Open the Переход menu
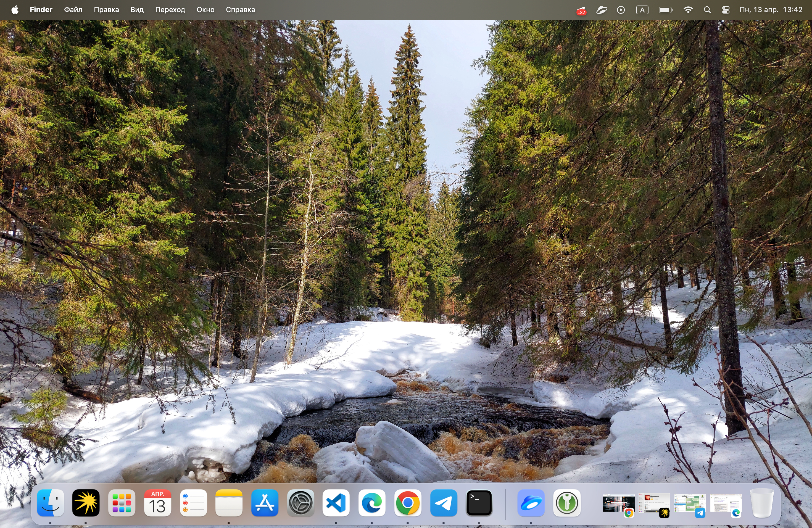The height and width of the screenshot is (528, 812). (170, 10)
